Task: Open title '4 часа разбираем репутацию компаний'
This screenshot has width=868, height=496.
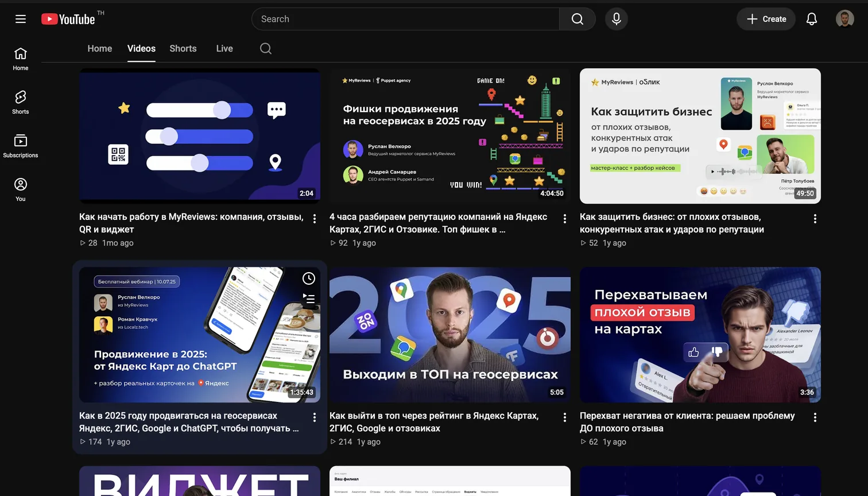Action: point(439,223)
